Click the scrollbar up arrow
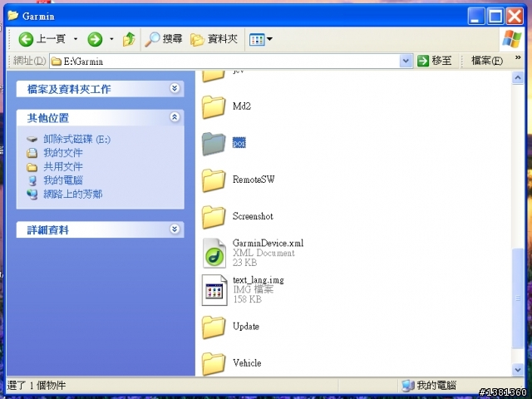The width and height of the screenshot is (532, 399). (518, 78)
